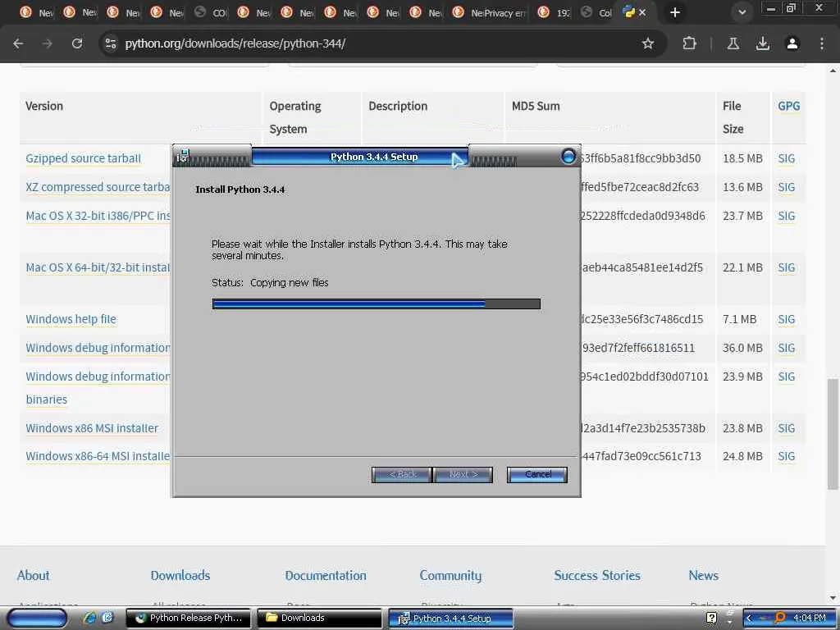Open XZ compressed source tarball link

(98, 187)
